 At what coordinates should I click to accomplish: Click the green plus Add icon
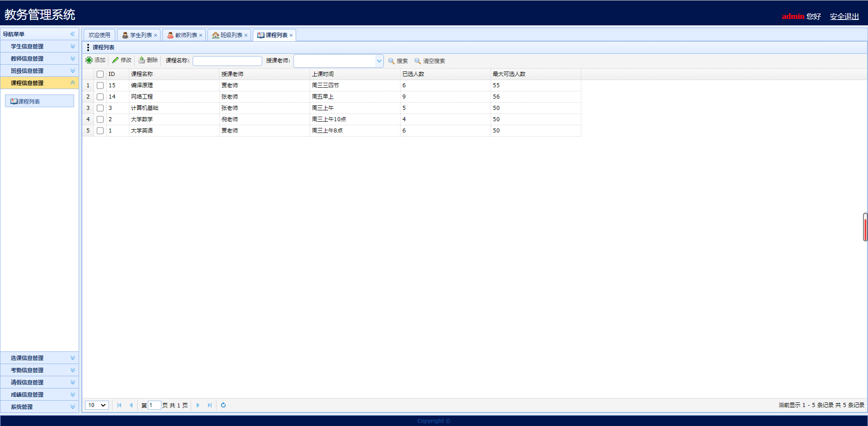pos(89,60)
